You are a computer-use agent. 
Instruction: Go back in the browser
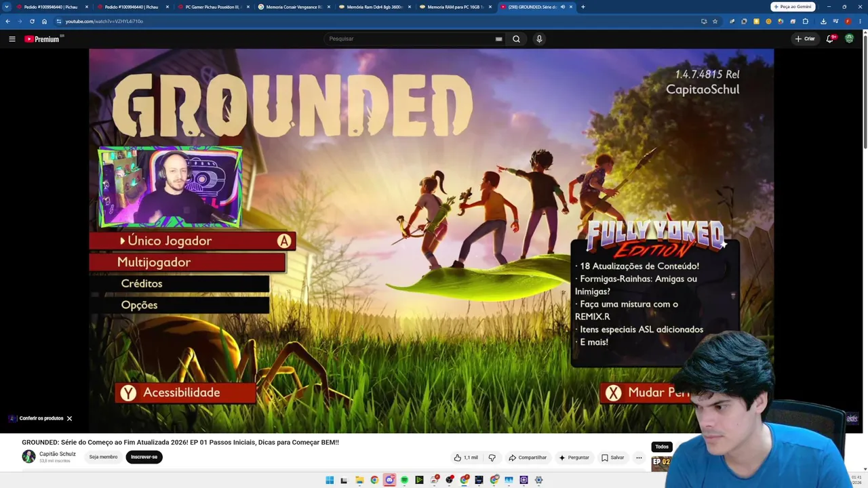(7, 21)
